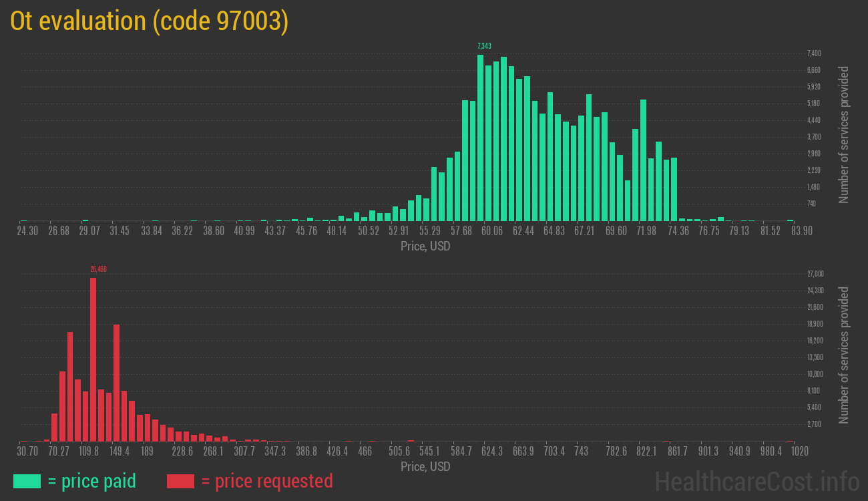Click the 60.06 tick on green chart axis
868x501 pixels.
pos(491,231)
